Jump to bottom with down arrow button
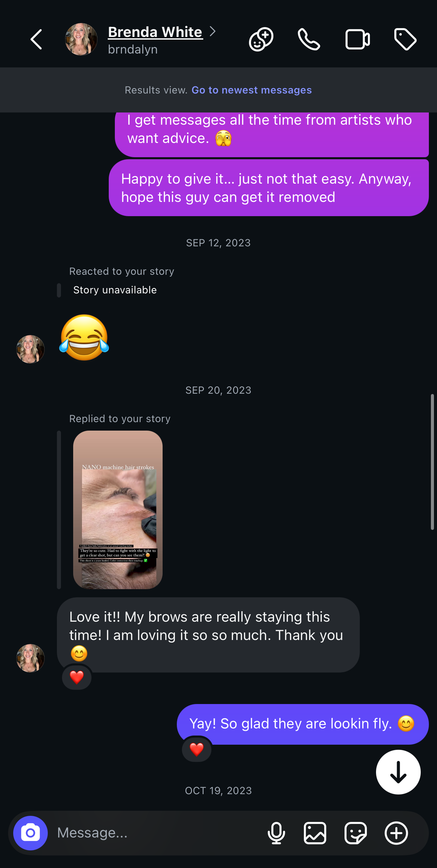Viewport: 437px width, 868px height. click(398, 772)
